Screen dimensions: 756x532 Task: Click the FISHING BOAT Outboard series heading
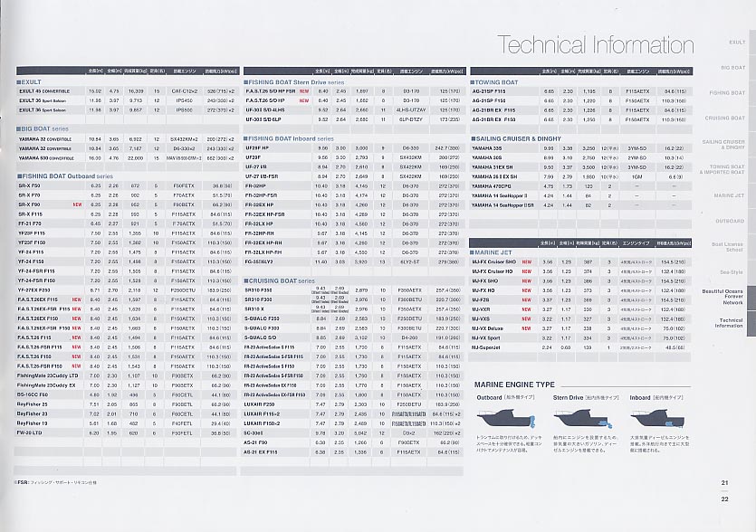click(x=65, y=176)
